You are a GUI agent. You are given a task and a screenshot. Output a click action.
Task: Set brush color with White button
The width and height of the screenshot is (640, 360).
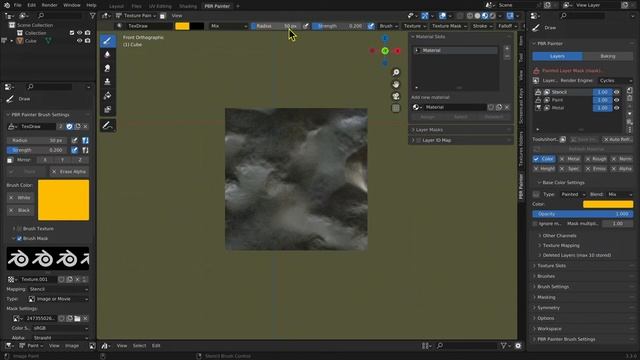[21, 198]
